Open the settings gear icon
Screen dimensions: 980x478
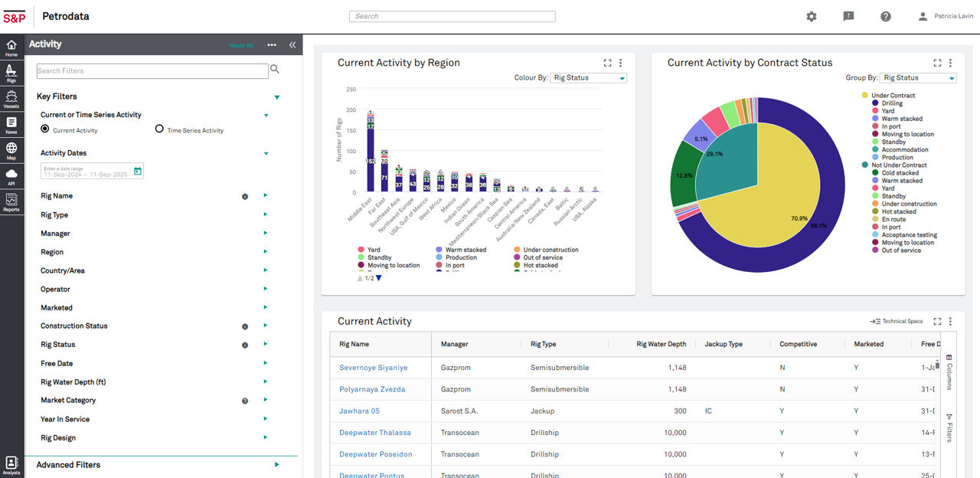click(812, 16)
